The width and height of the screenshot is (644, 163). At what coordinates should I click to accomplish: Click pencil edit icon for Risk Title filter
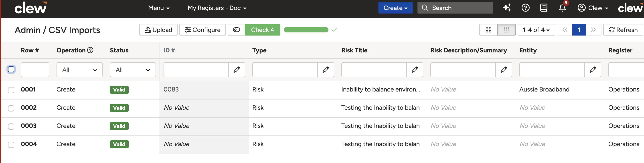click(x=415, y=70)
